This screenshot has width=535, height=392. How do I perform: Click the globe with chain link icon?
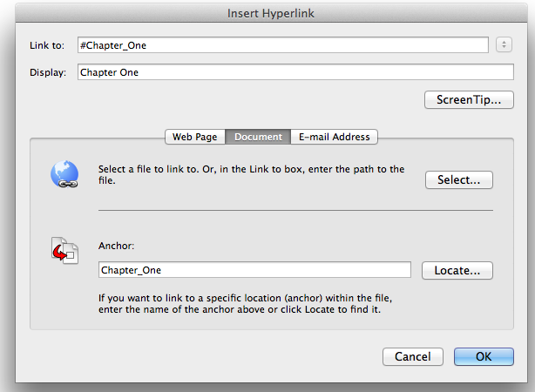pos(64,174)
